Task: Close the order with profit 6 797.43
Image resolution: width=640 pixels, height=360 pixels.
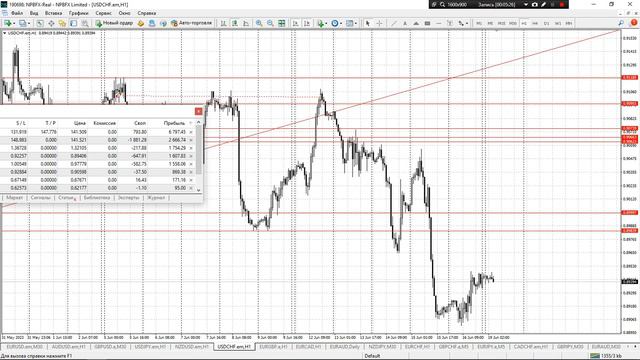Action: point(191,132)
